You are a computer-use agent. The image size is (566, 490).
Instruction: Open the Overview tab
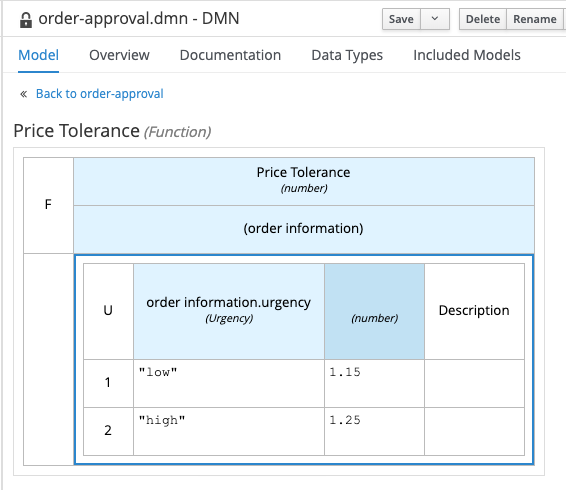point(119,55)
